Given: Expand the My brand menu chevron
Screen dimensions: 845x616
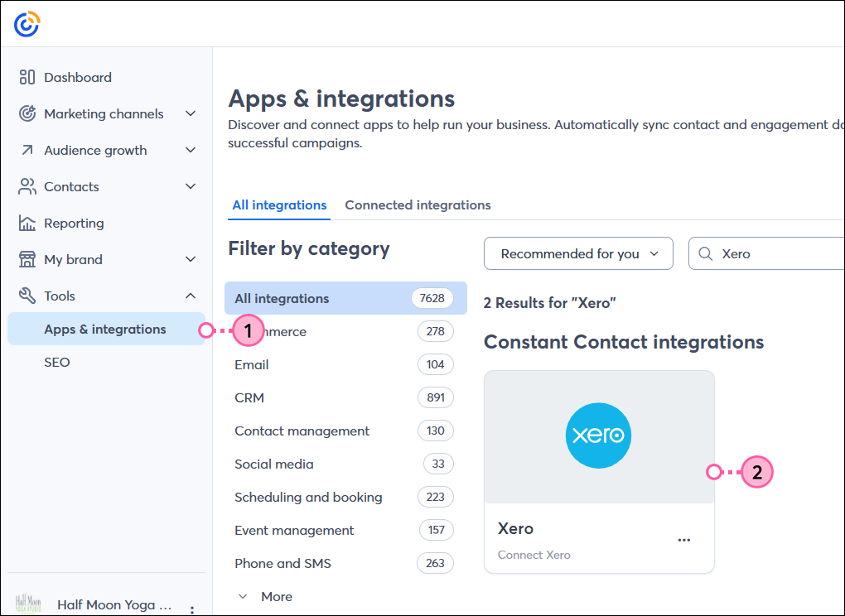Looking at the screenshot, I should (191, 259).
